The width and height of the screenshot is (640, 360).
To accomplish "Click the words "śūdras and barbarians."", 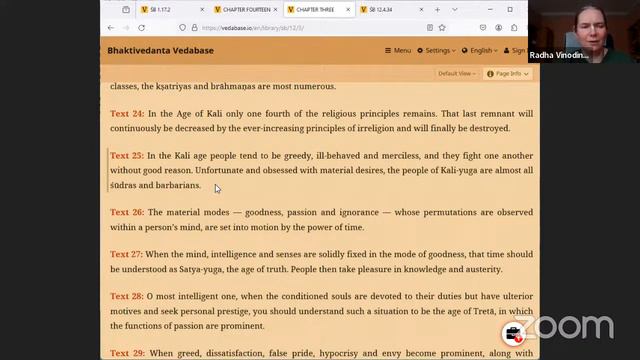I will click(x=156, y=185).
